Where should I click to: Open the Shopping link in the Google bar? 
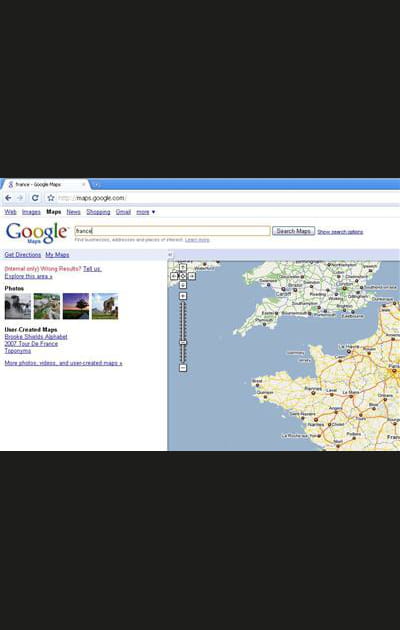(98, 212)
